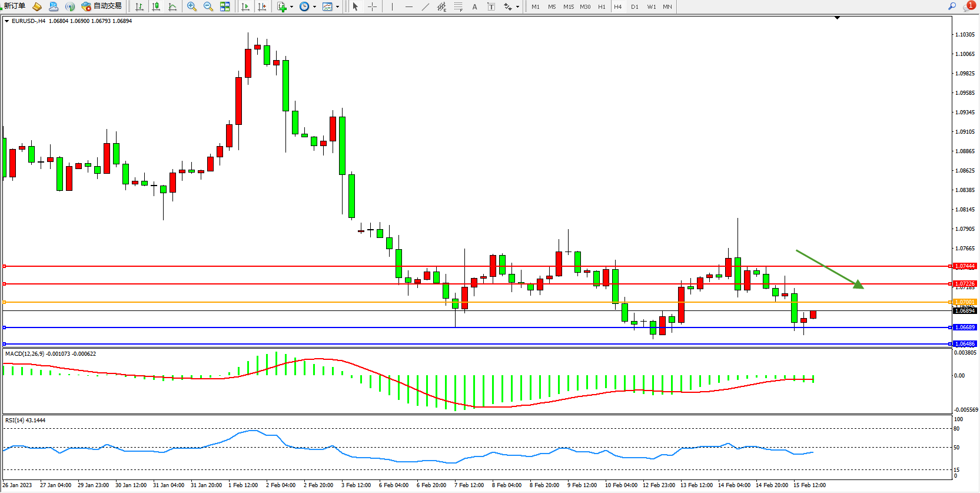Open the tile windows grid icon
The width and height of the screenshot is (980, 493).
coord(225,6)
